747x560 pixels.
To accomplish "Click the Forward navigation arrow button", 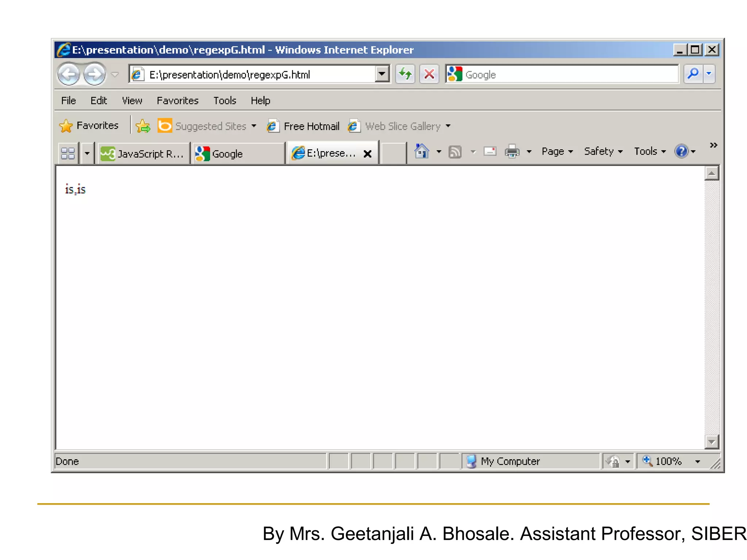I will point(94,74).
